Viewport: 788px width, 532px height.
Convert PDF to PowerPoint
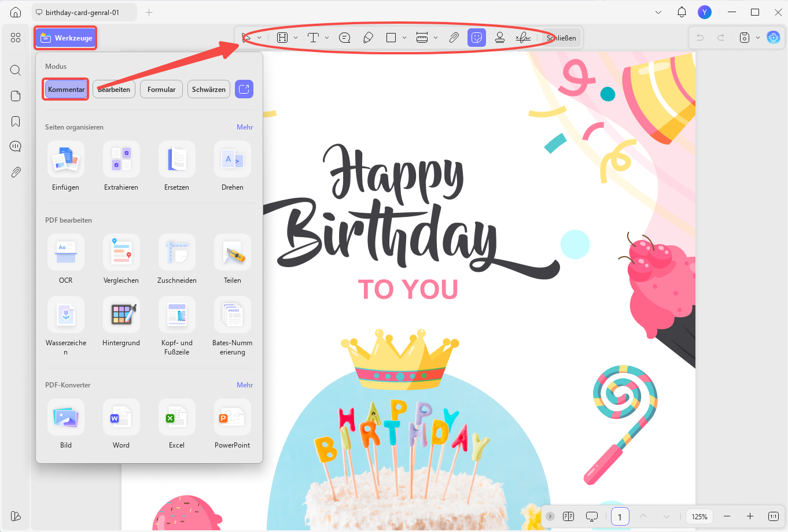point(233,424)
